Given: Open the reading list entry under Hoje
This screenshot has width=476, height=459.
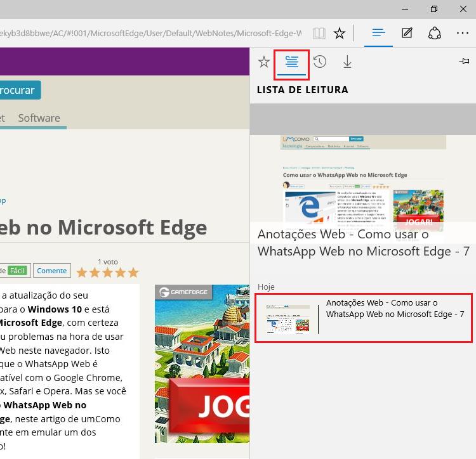Looking at the screenshot, I should 395,309.
